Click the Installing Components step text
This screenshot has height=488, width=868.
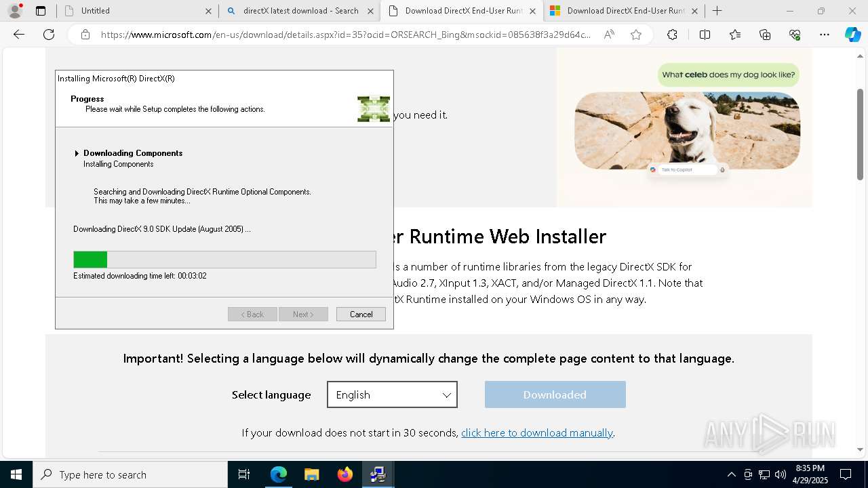click(119, 164)
